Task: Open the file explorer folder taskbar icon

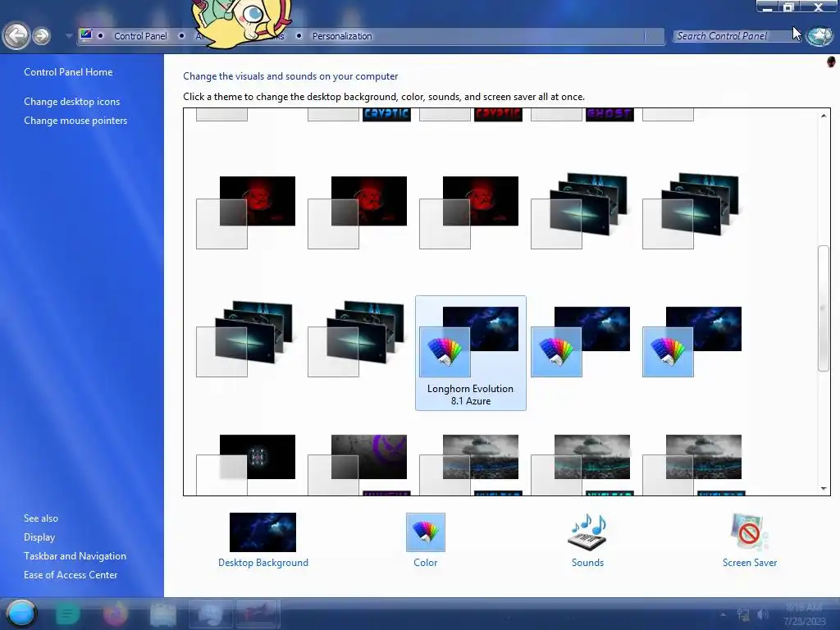Action: (163, 614)
